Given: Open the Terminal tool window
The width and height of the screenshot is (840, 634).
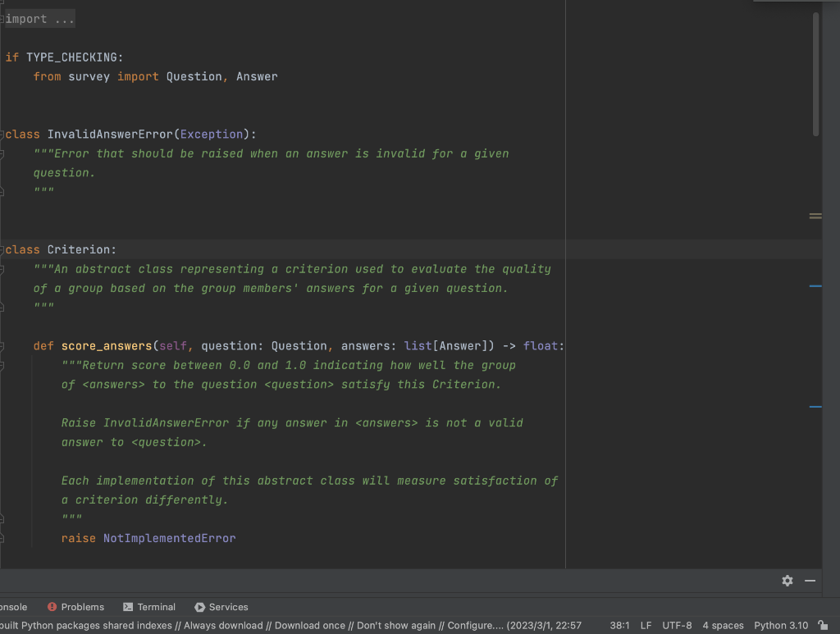Looking at the screenshot, I should (156, 607).
